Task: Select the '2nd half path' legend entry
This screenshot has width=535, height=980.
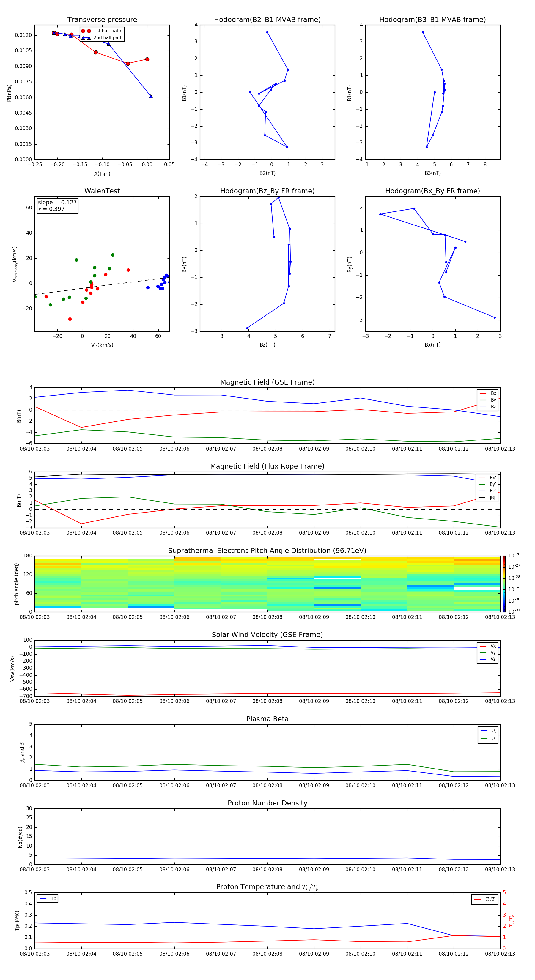Action: 102,38
